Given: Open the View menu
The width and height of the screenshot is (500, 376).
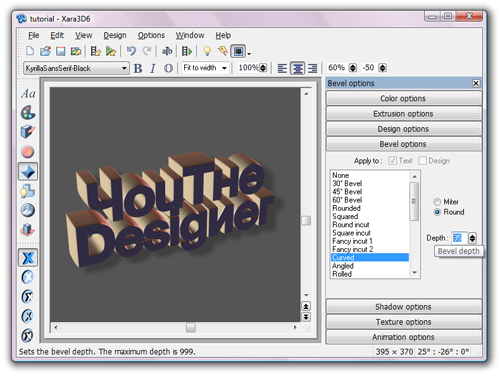Looking at the screenshot, I should [83, 35].
